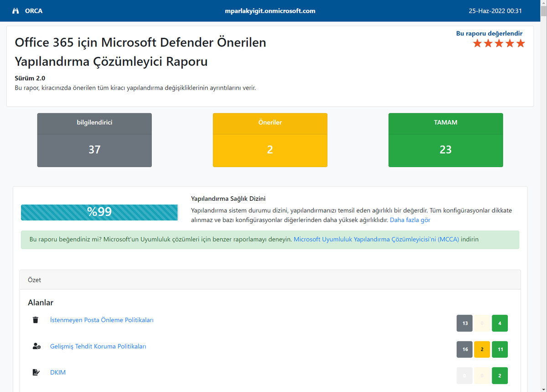Click the date 25-Haz-2022 00:31
Viewport: 547px width, 392px height.
[495, 11]
